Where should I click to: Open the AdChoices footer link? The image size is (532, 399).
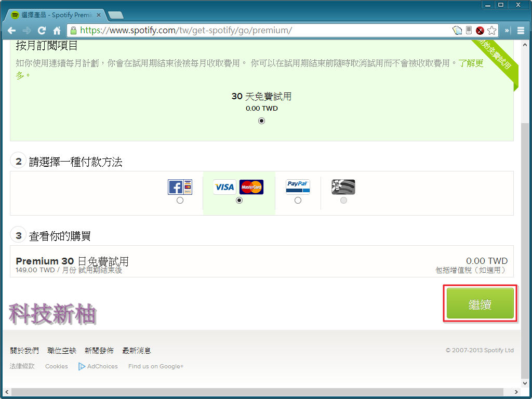pyautogui.click(x=102, y=366)
